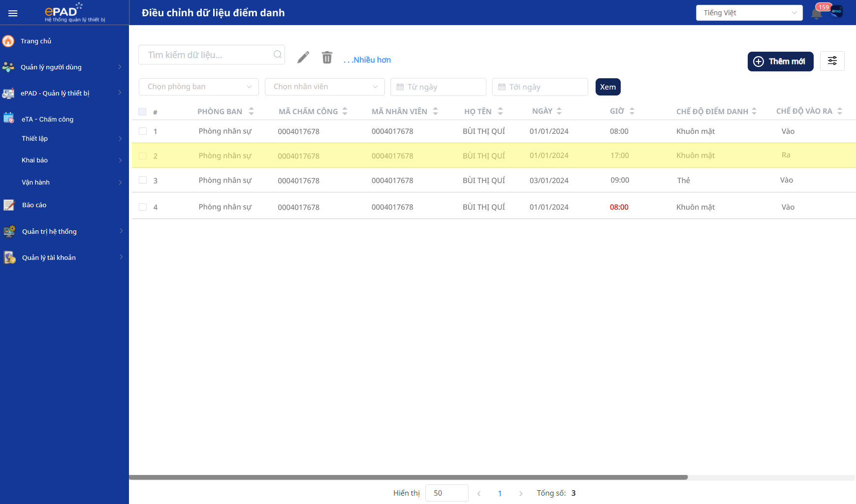856x504 pixels.
Task: Open the Chọn nhân viên dropdown
Action: [325, 87]
